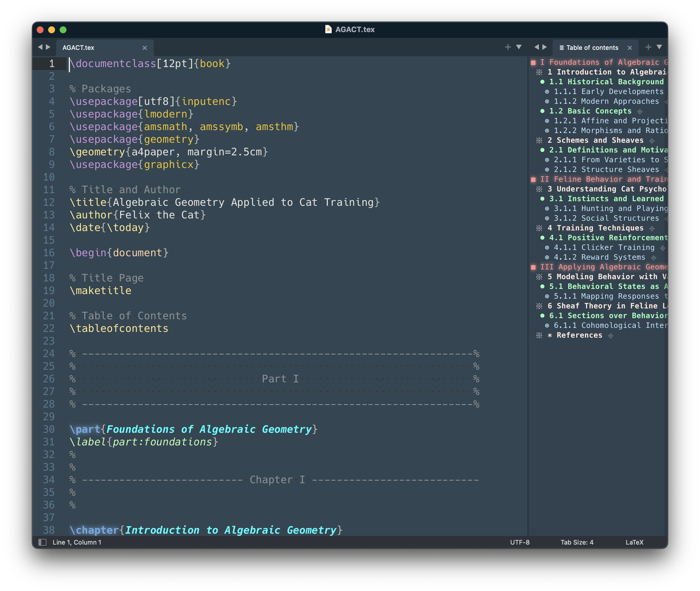700x591 pixels.
Task: Place cursor on the \tableofcontents line
Action: (x=119, y=328)
